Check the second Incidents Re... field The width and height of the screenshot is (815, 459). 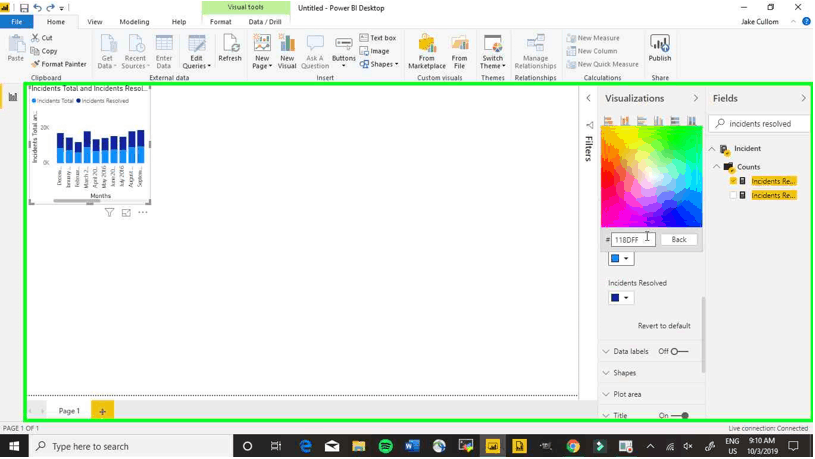click(x=733, y=195)
